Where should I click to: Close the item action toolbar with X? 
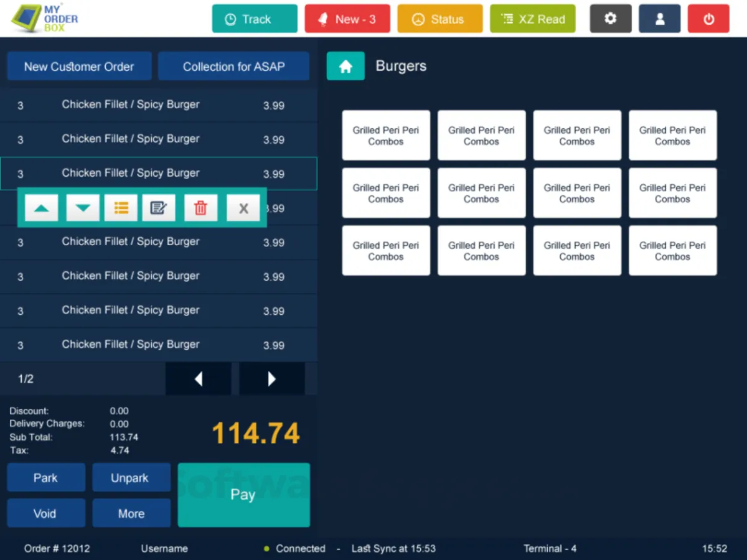tap(243, 208)
